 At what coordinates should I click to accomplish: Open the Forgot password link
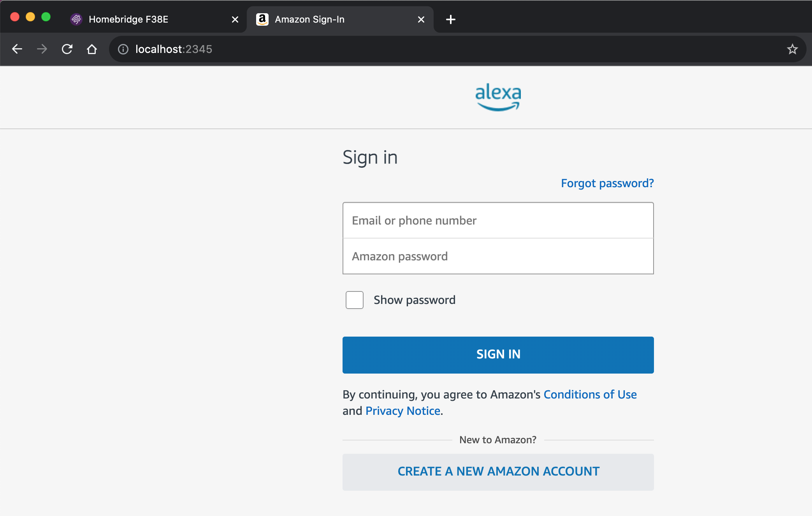[607, 183]
